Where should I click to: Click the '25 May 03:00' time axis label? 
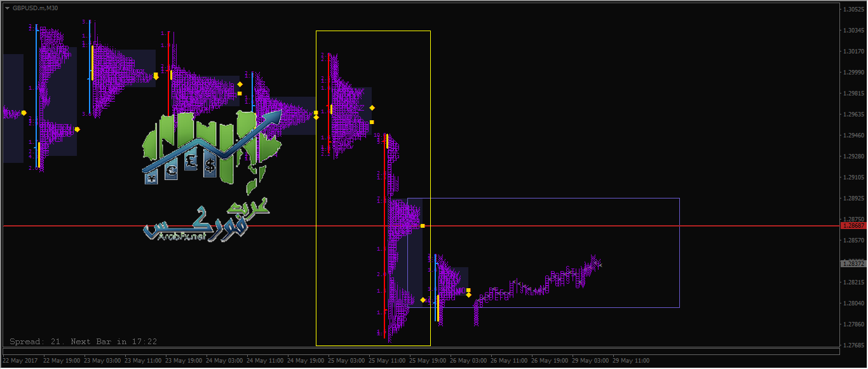346,361
